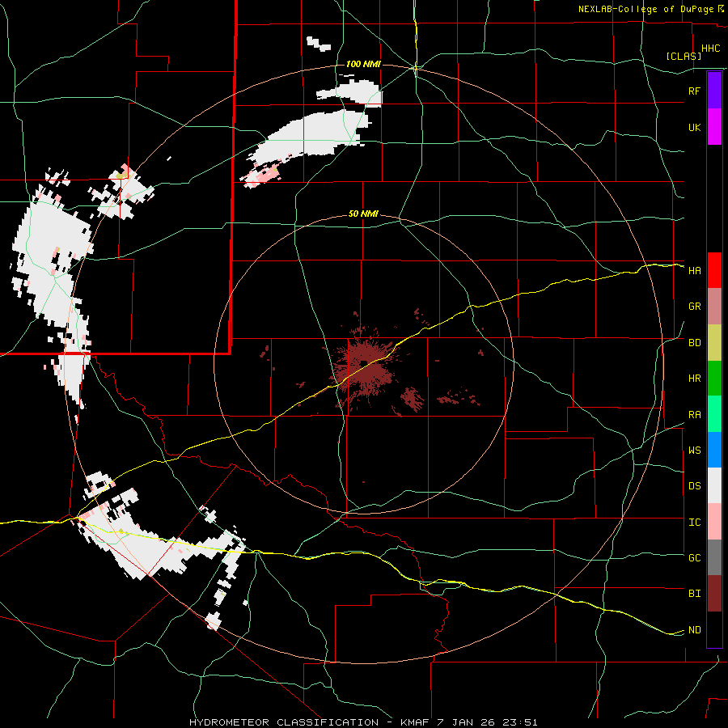The image size is (728, 728).
Task: Select the GC gray legend swatch
Action: [x=714, y=557]
